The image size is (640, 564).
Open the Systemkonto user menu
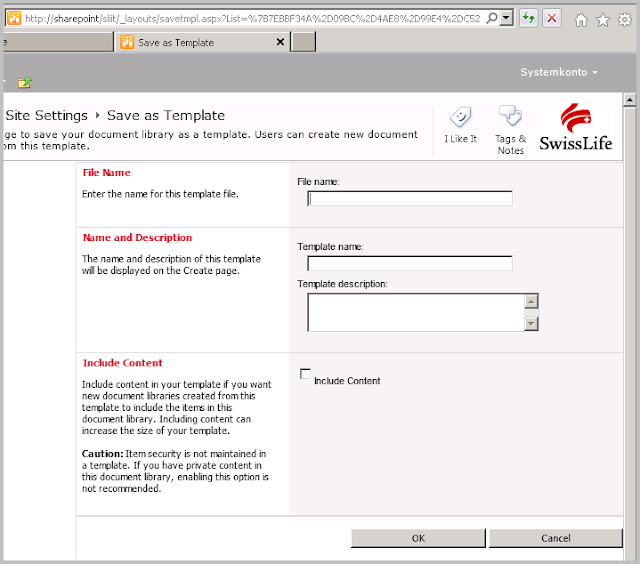coord(559,72)
